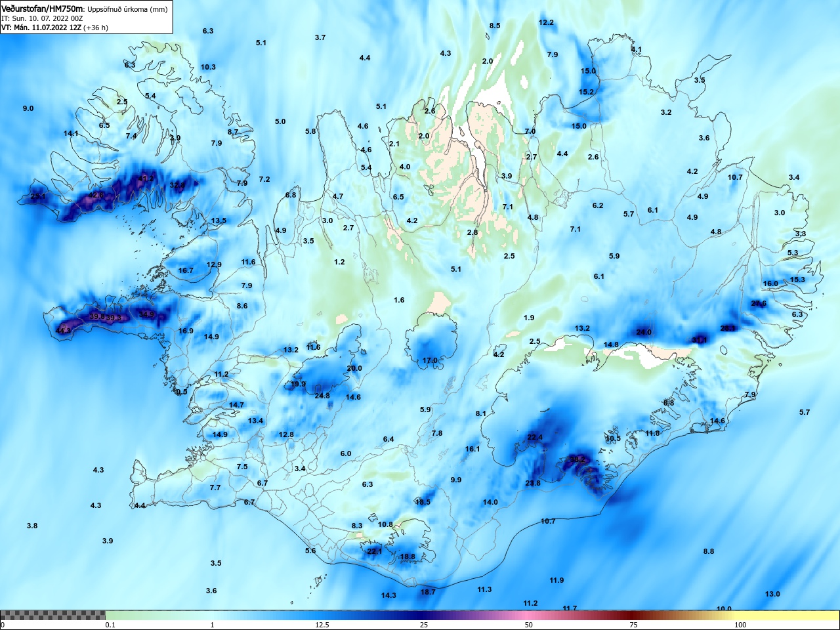The width and height of the screenshot is (840, 630).
Task: Select the 24.0 value in the east
Action: [x=644, y=332]
